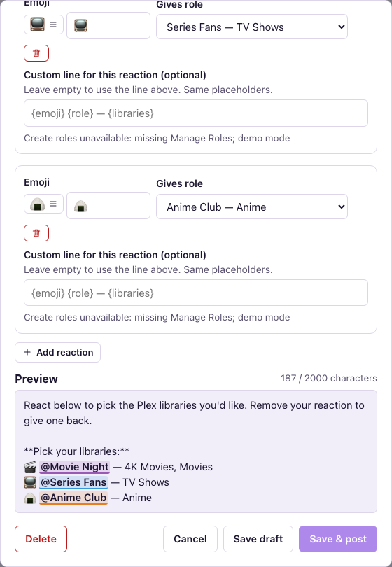The height and width of the screenshot is (567, 392).
Task: Delete the Series Fans reaction with trash icon
Action: 36,53
